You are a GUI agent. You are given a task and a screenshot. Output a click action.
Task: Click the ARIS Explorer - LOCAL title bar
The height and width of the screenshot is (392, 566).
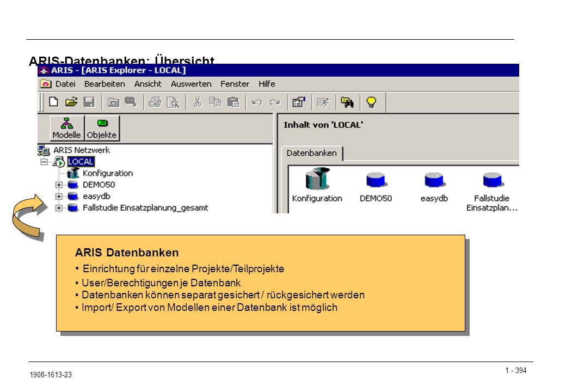(x=278, y=70)
